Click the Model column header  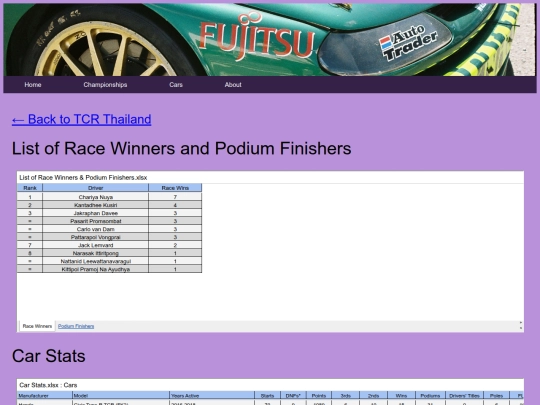121,396
